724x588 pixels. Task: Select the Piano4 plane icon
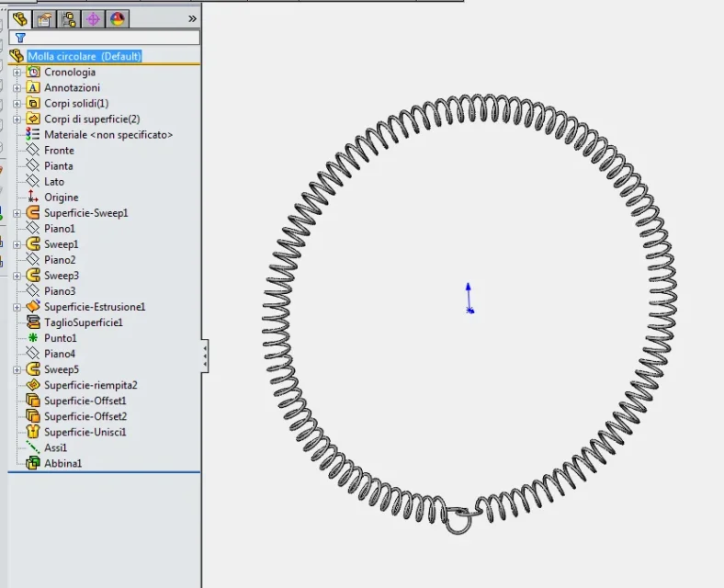point(33,354)
